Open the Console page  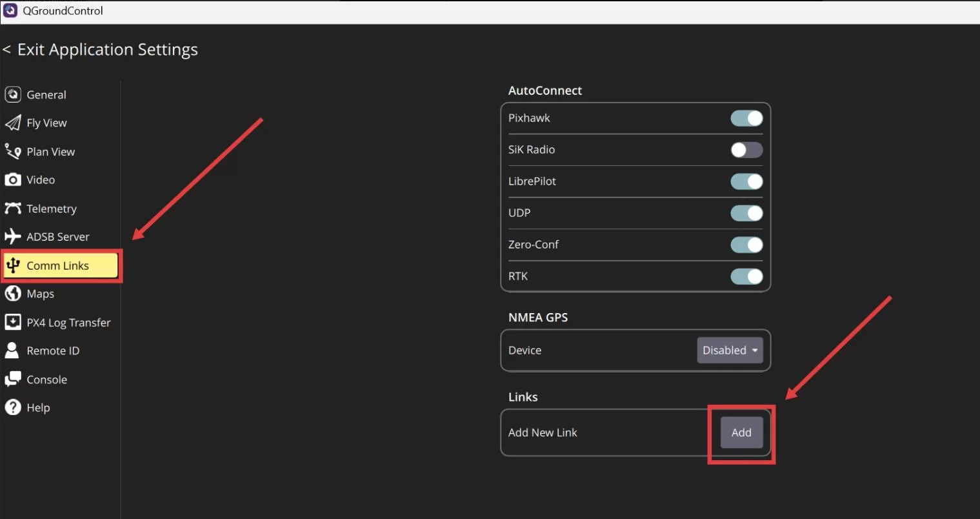(60, 380)
